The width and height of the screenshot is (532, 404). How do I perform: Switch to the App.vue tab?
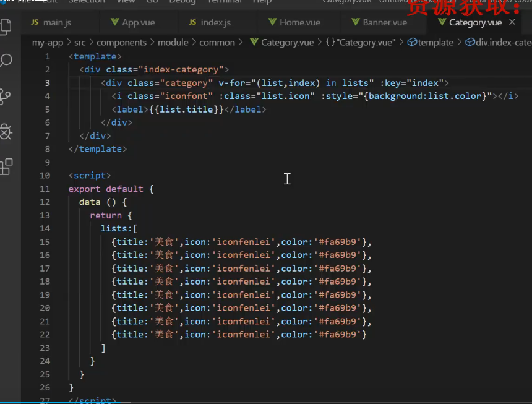(132, 22)
